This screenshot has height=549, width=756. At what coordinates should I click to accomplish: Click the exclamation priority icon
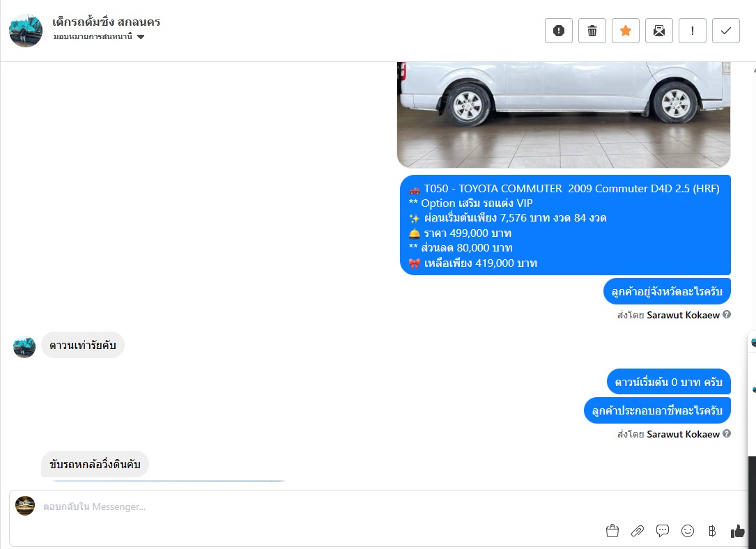coord(693,31)
